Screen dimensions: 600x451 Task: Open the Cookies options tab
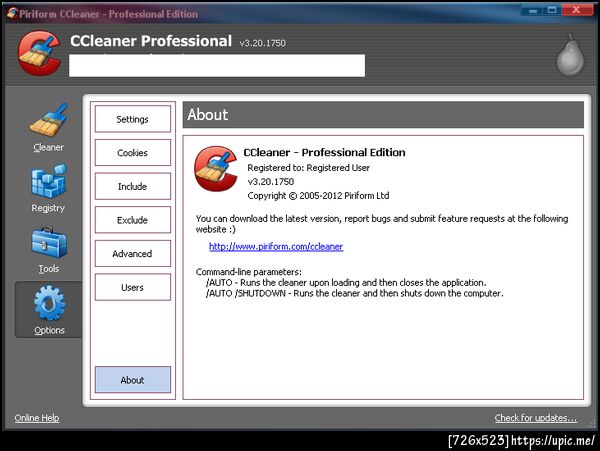pos(133,153)
